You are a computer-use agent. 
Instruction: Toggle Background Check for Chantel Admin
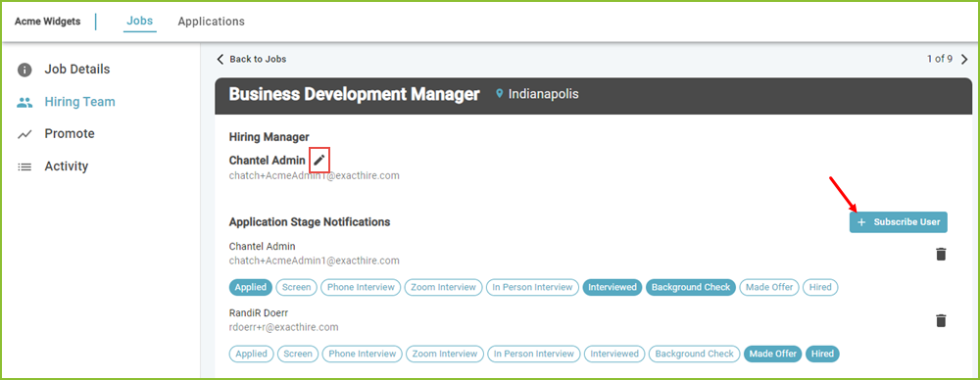point(691,288)
